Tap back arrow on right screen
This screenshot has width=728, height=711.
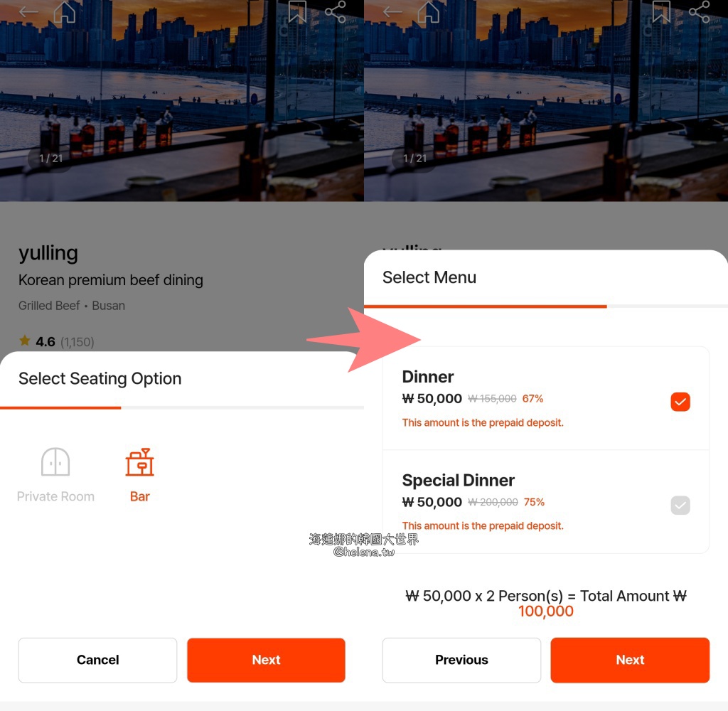click(392, 11)
